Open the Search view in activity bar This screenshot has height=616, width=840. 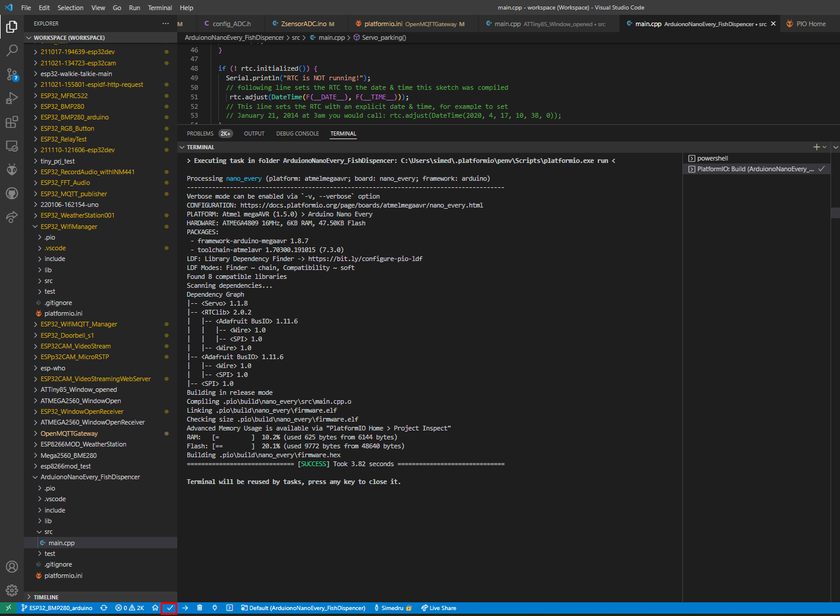pyautogui.click(x=12, y=51)
